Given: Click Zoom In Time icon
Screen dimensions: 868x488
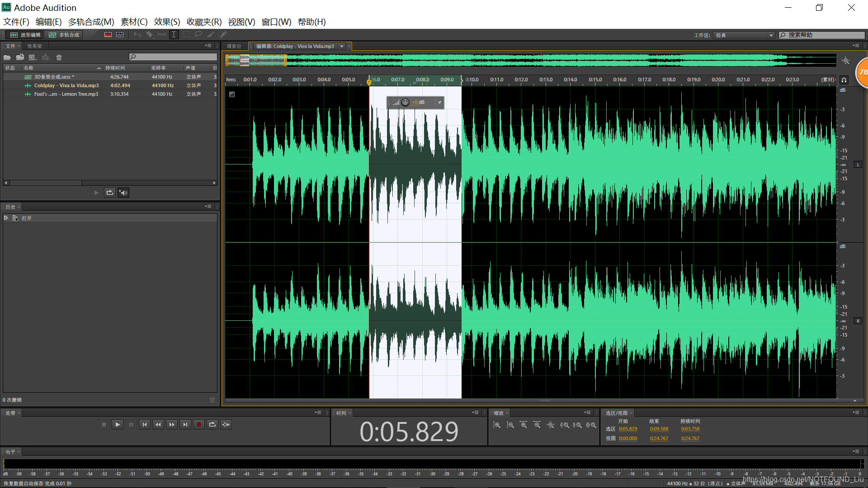Looking at the screenshot, I should coord(524,425).
